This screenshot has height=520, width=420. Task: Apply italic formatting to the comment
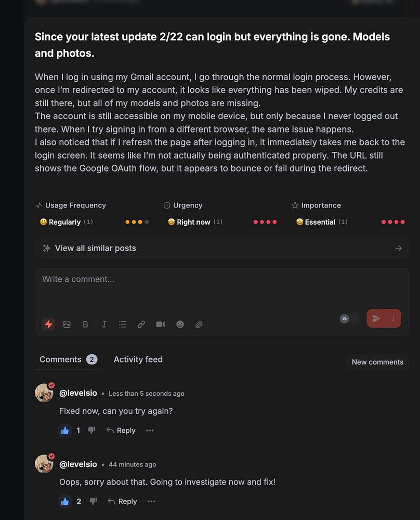104,324
